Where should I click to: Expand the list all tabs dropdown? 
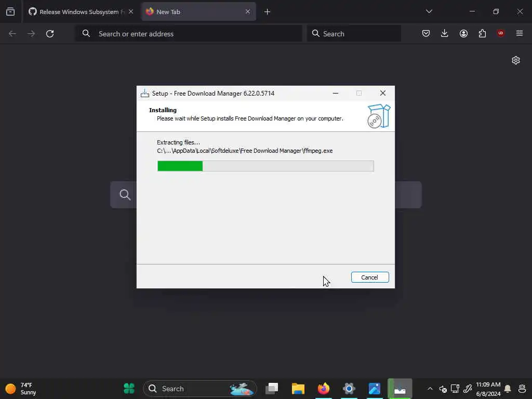pos(429,11)
